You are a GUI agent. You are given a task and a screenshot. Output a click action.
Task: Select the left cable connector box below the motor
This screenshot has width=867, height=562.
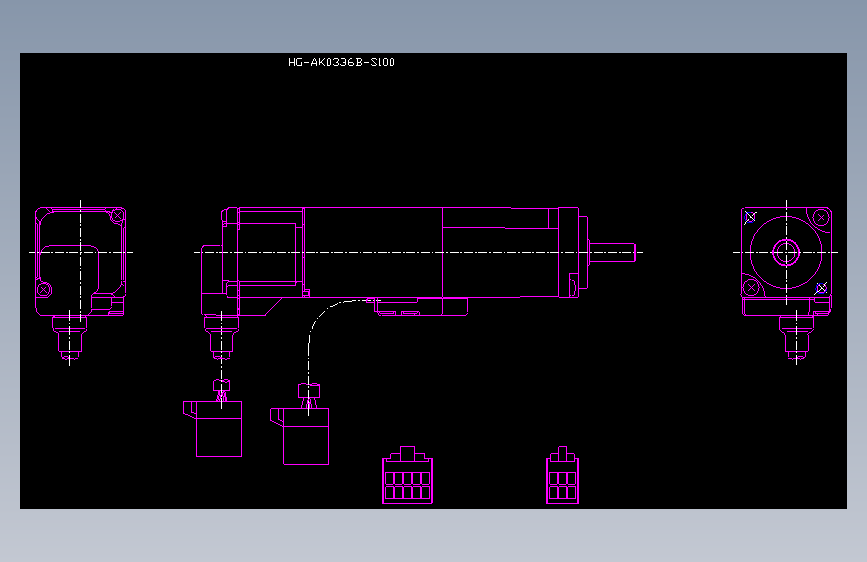tap(213, 428)
